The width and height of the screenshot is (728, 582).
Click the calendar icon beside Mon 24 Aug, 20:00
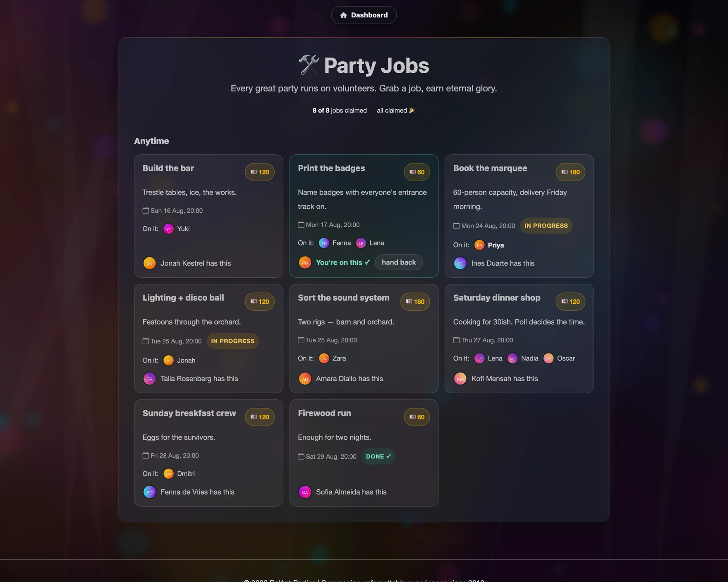(456, 226)
